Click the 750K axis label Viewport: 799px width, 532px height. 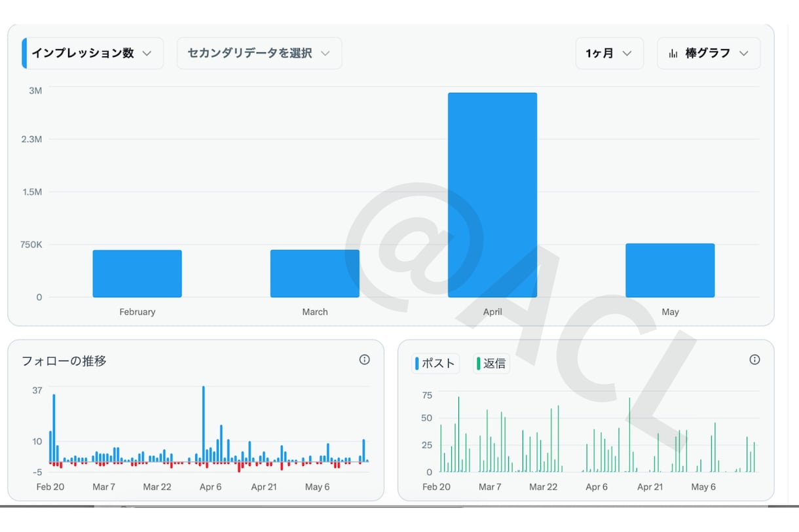tap(30, 245)
